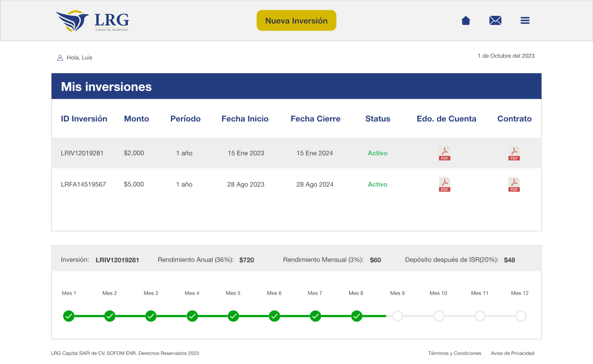Click the LRG logo

92,21
